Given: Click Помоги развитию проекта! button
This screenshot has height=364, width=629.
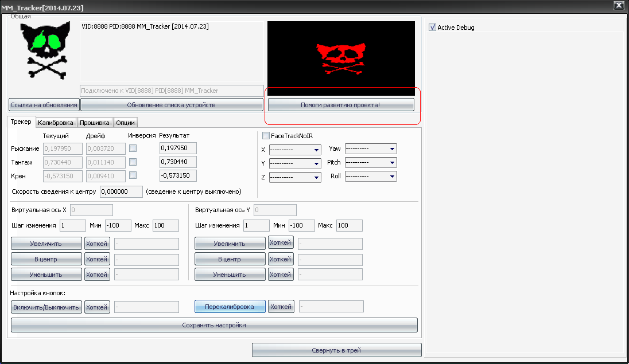Looking at the screenshot, I should click(x=340, y=105).
